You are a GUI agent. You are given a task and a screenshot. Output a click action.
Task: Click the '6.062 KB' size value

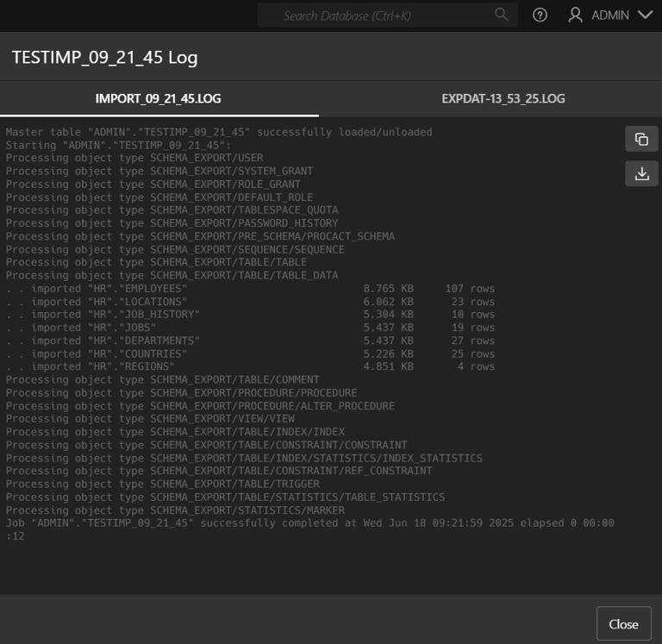pyautogui.click(x=389, y=302)
